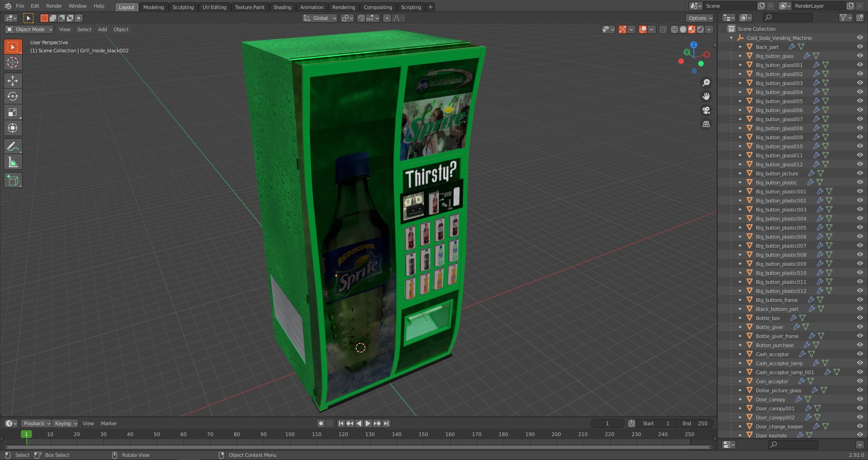Jump to previous keyframe
The image size is (868, 460).
[x=350, y=423]
